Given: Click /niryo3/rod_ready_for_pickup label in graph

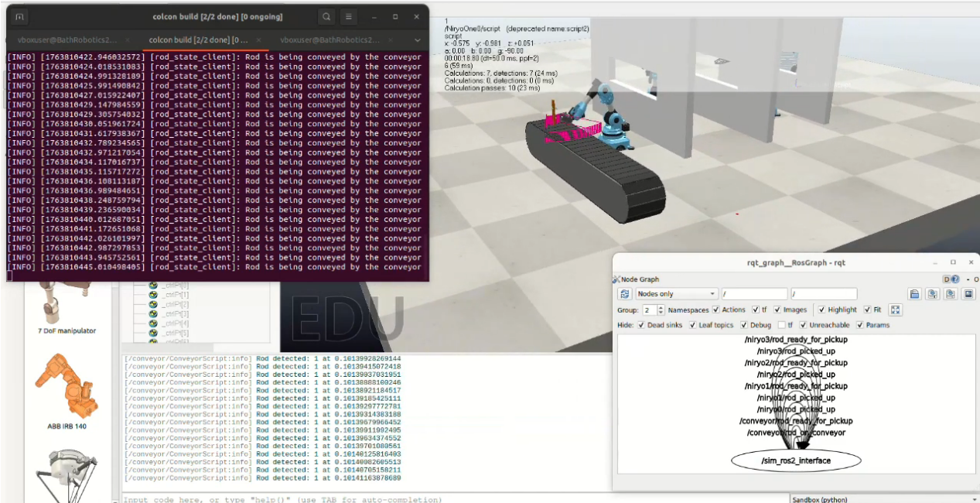Looking at the screenshot, I should 796,340.
